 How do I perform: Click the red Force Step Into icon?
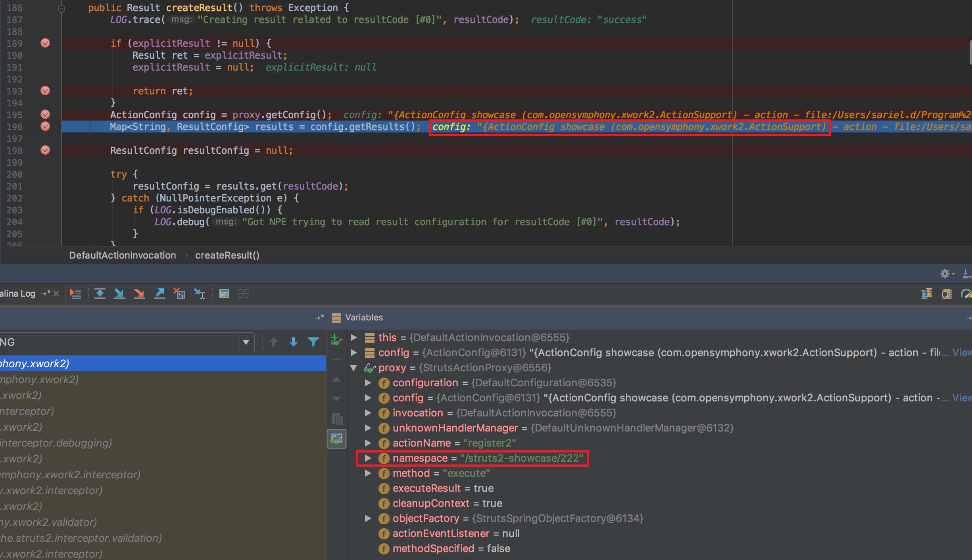(x=139, y=293)
